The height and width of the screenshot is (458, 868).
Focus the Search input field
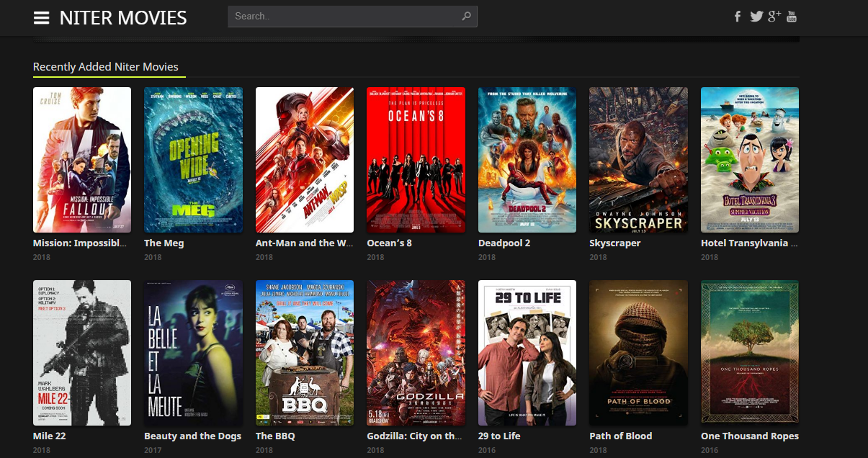coord(352,16)
